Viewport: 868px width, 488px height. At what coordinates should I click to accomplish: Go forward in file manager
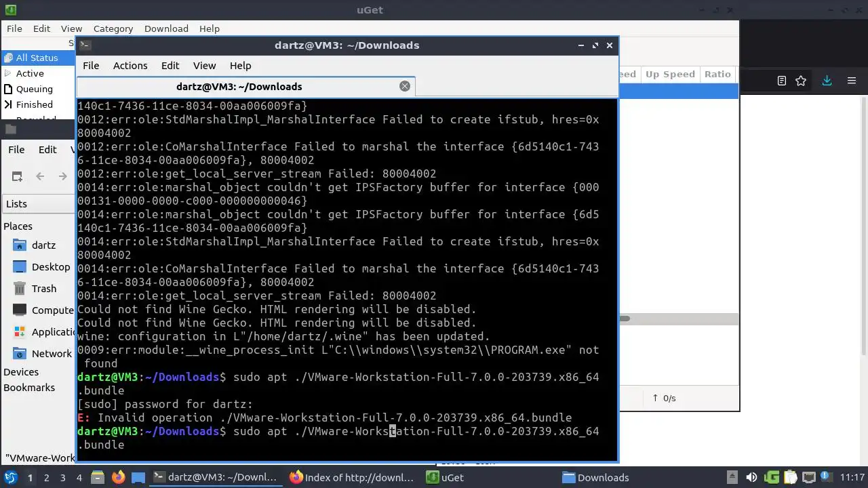point(62,176)
